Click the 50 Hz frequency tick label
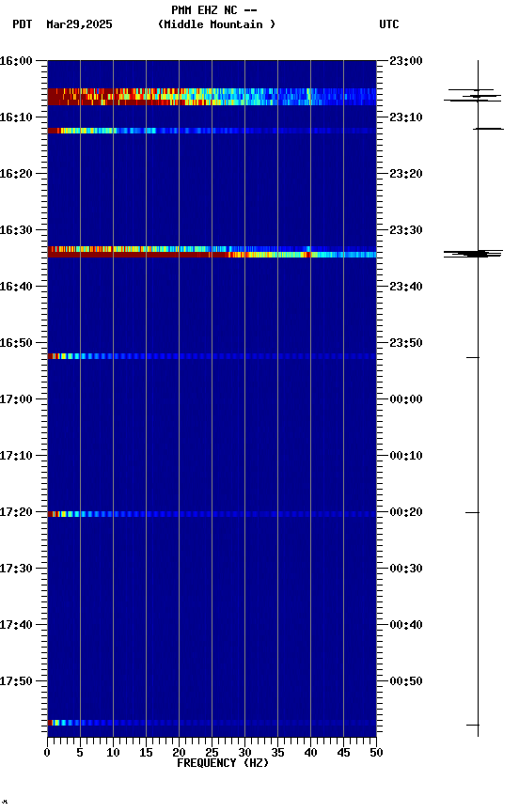 tap(376, 753)
